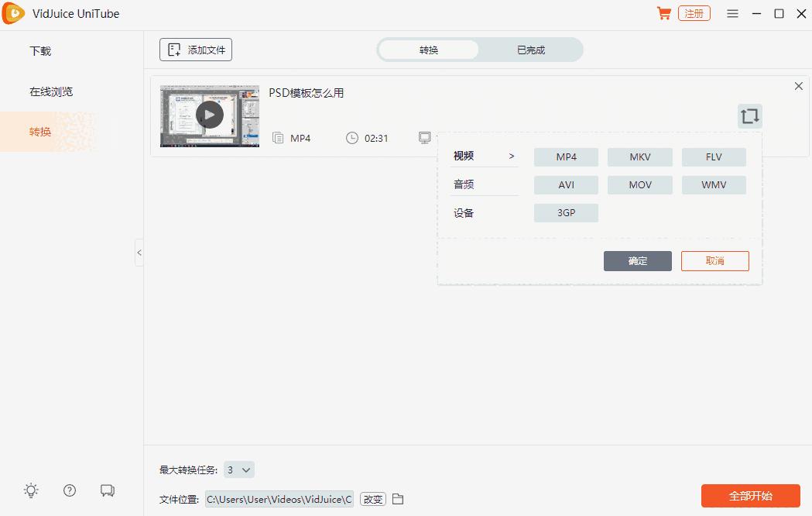Open the feedback chat icon
Image resolution: width=812 pixels, height=516 pixels.
click(x=108, y=490)
